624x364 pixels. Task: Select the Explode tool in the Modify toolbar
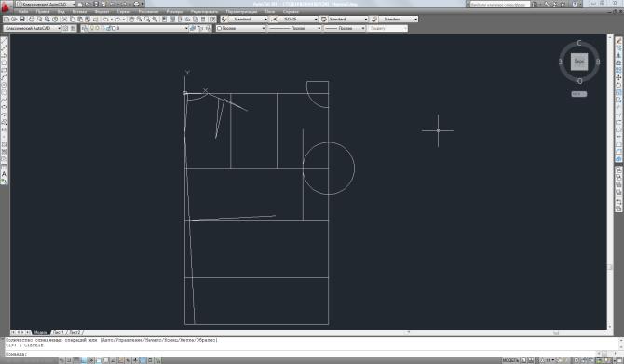pos(618,159)
